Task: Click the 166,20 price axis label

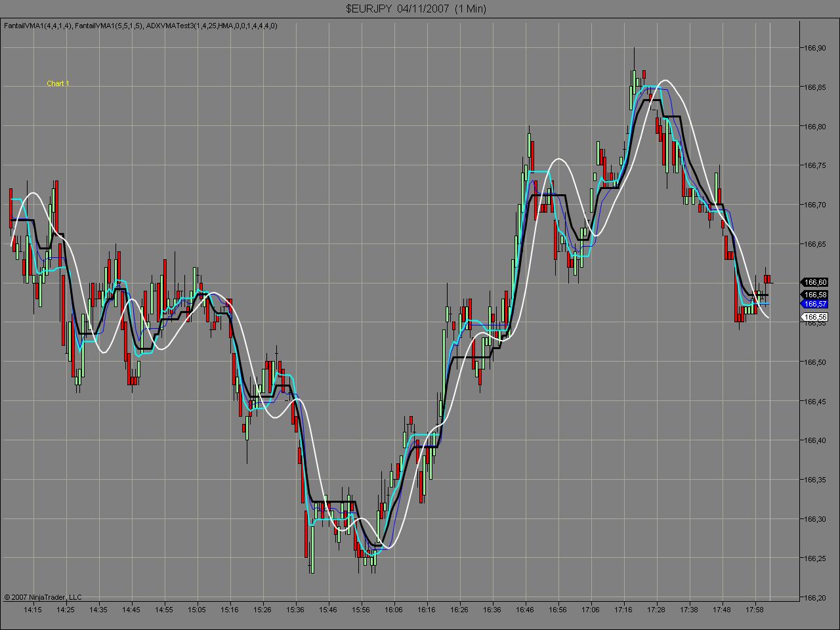Action: point(815,598)
